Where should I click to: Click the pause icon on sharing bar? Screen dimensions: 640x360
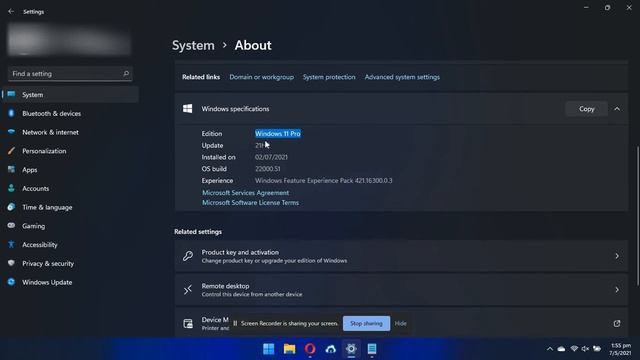pos(235,323)
